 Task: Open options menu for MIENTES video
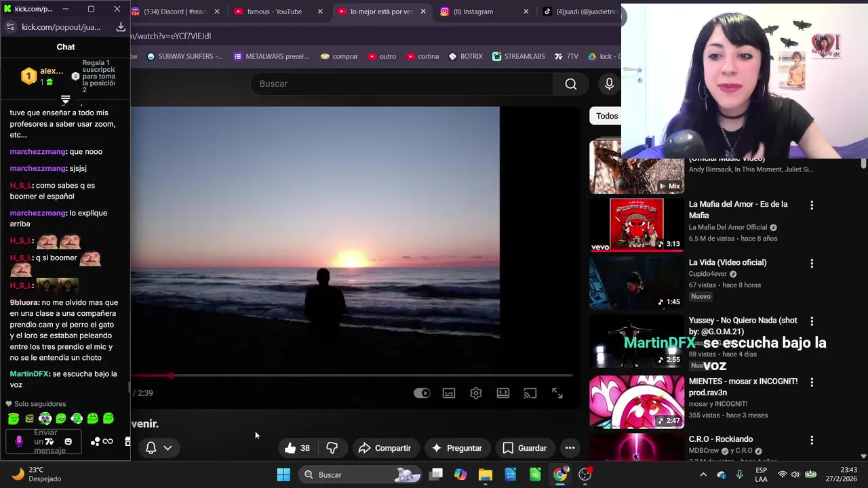812,382
